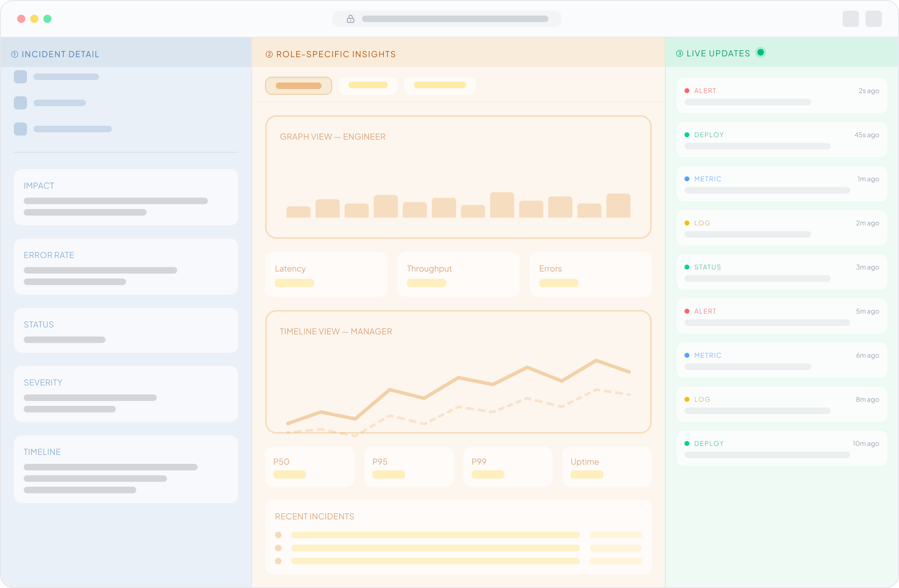Click the second square icon in the sidebar list
The width and height of the screenshot is (899, 588).
coord(20,103)
